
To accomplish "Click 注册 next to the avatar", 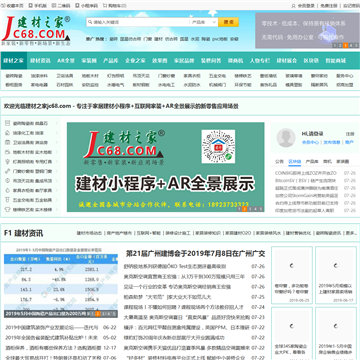I will pyautogui.click(x=350, y=134).
